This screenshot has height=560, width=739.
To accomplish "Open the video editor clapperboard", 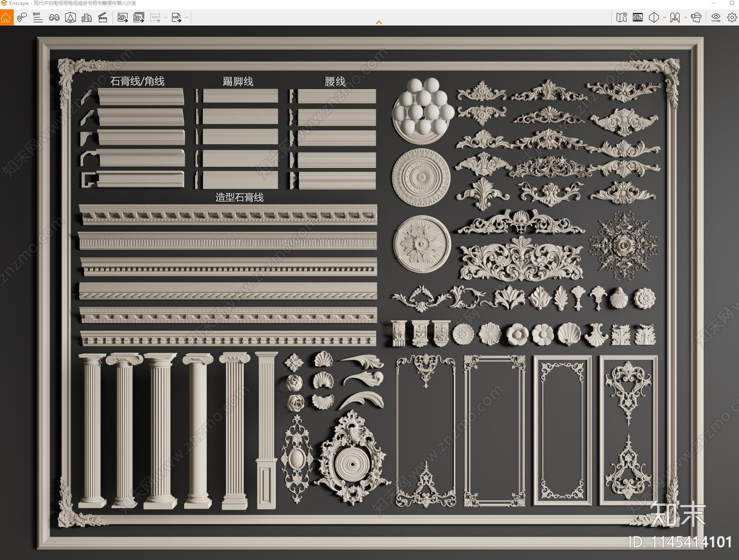I will (x=103, y=18).
